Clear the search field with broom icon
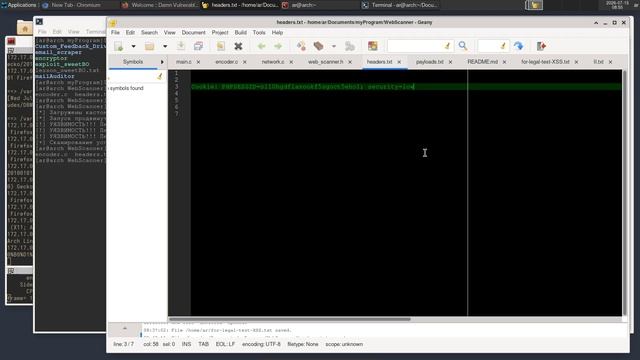Viewport: 640px width, 360px height. pos(447,46)
